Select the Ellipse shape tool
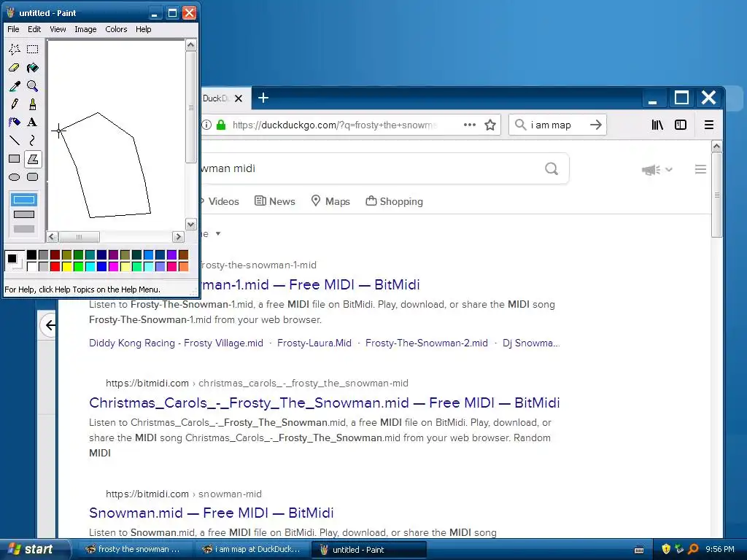This screenshot has height=560, width=747. point(15,177)
